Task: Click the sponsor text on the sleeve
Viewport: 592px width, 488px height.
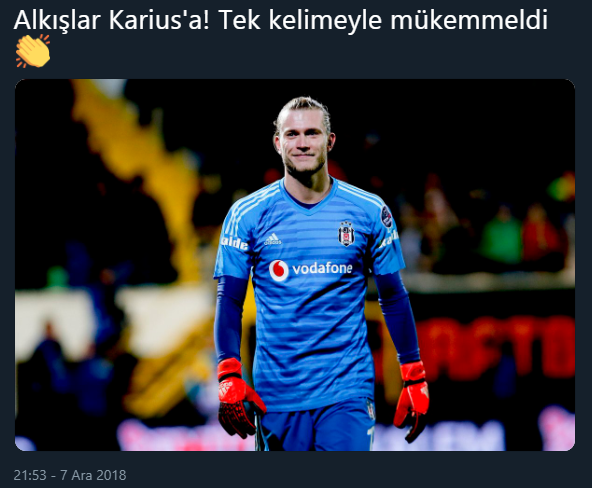Action: (234, 243)
